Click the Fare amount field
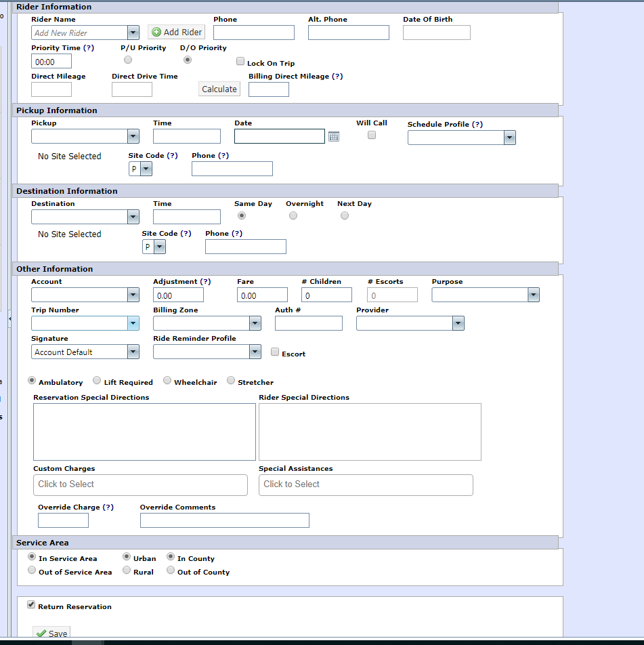This screenshot has width=644, height=645. coord(262,295)
